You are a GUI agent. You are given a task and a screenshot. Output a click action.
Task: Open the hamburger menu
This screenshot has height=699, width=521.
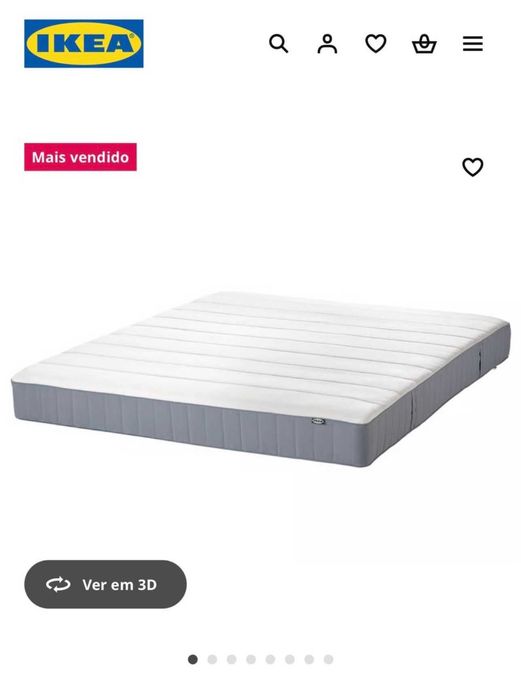(x=472, y=44)
